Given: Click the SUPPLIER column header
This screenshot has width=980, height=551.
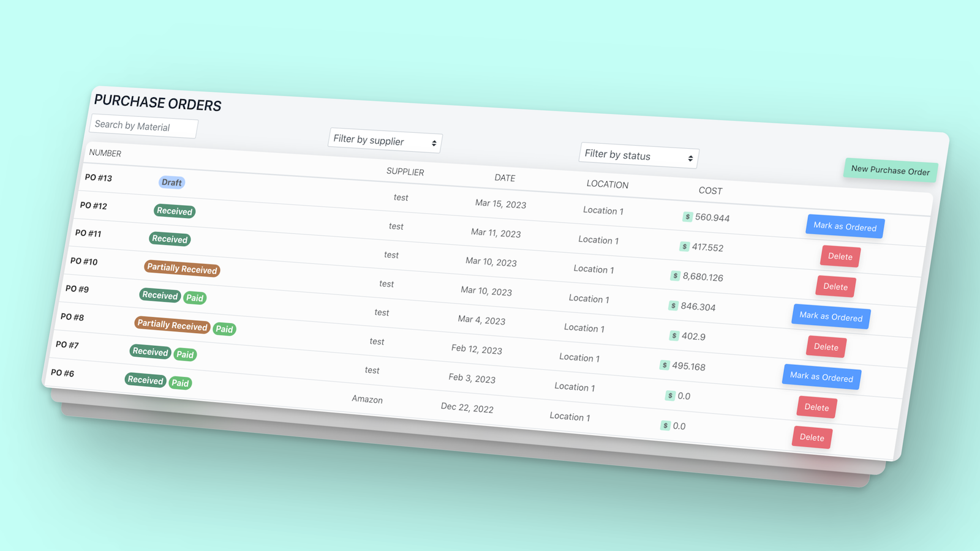Looking at the screenshot, I should pyautogui.click(x=405, y=172).
